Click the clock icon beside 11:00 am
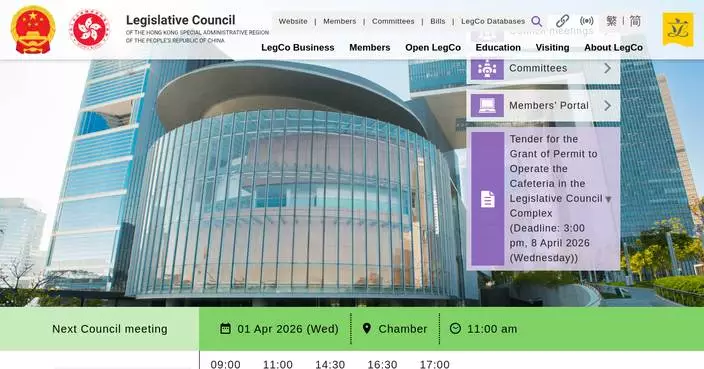This screenshot has height=369, width=704. [x=455, y=329]
